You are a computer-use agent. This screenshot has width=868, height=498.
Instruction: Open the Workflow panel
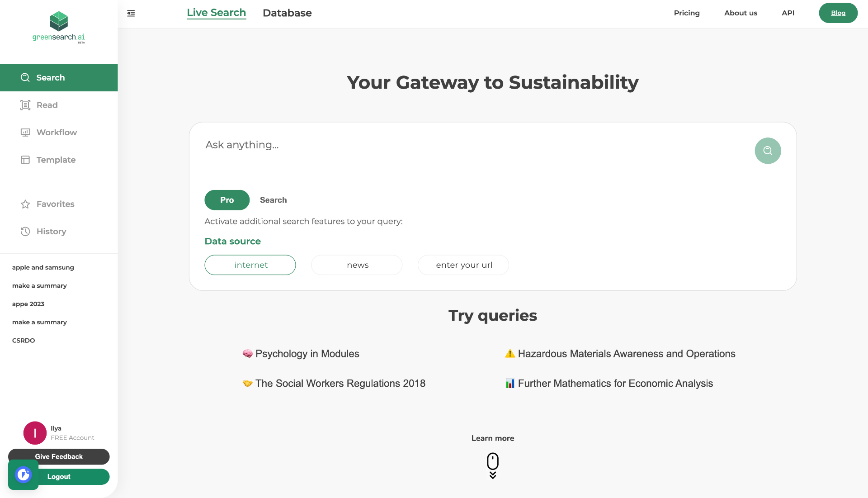pos(25,132)
